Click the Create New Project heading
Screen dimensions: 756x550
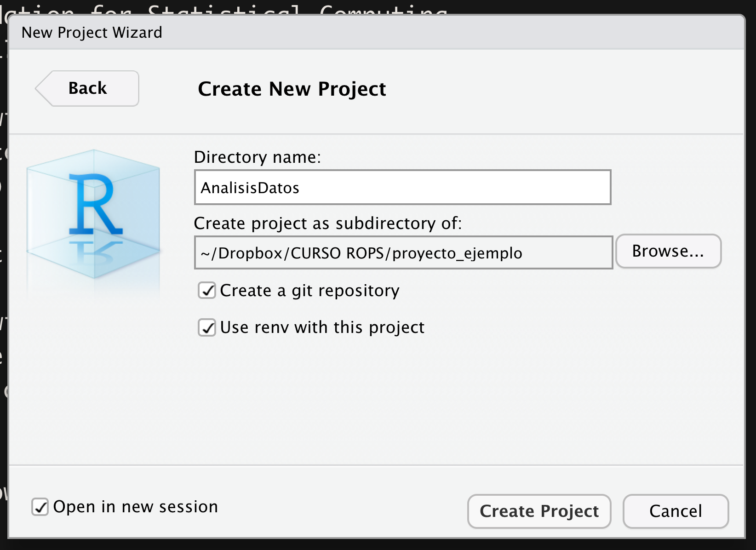pos(292,89)
